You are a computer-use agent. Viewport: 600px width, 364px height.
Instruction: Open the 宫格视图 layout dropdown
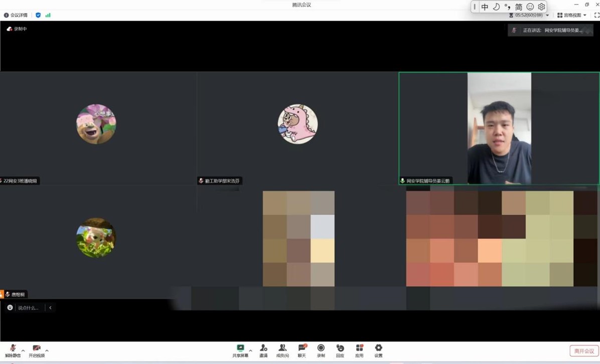click(572, 15)
